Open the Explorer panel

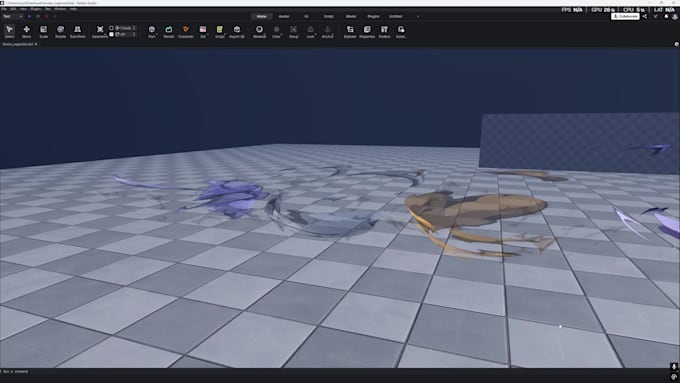[x=350, y=31]
